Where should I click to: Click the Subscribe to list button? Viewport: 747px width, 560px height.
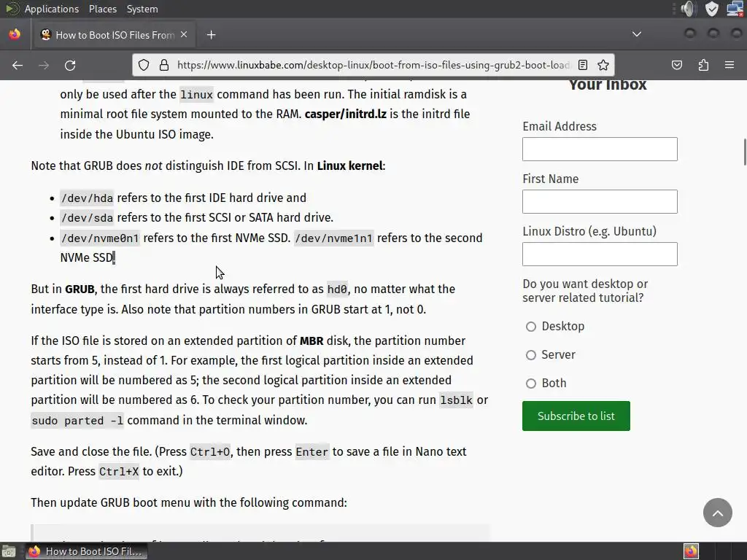tap(576, 416)
